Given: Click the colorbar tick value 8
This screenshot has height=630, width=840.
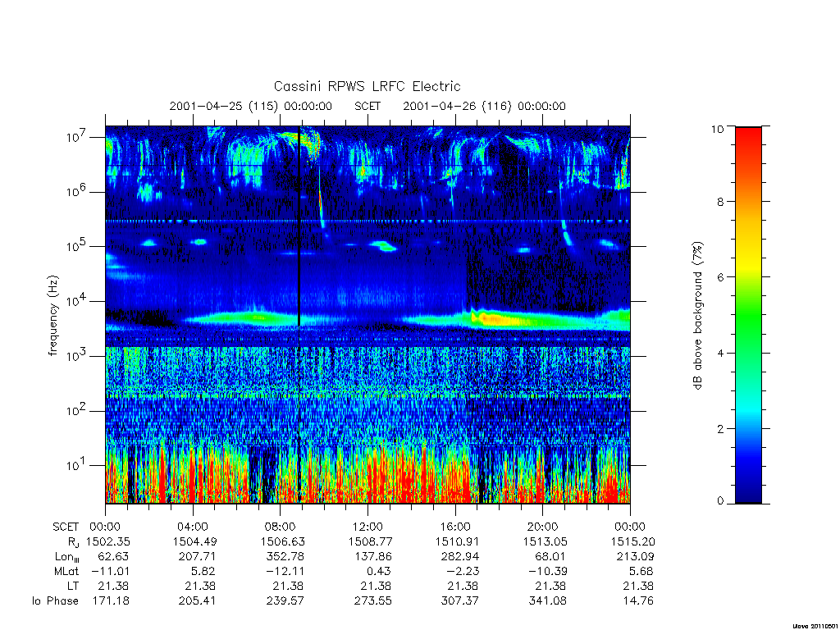Looking at the screenshot, I should [720, 202].
